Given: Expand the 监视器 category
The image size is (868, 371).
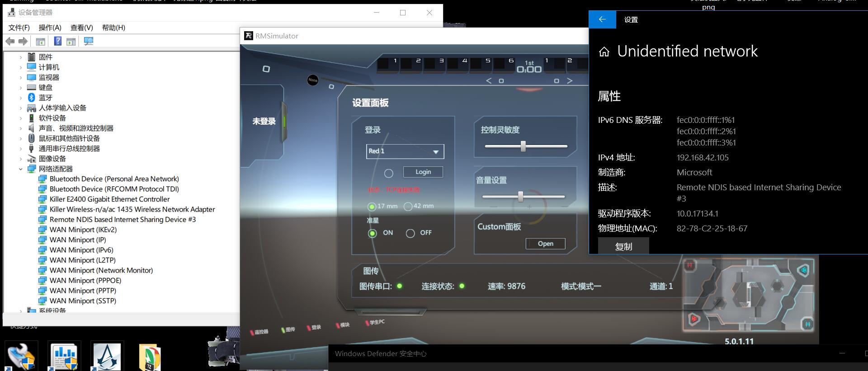Looking at the screenshot, I should 20,78.
